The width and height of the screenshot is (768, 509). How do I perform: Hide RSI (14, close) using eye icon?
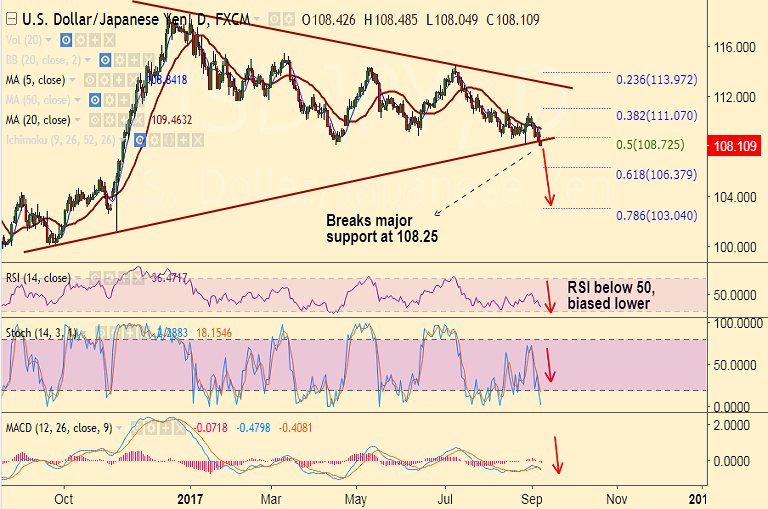[95, 278]
